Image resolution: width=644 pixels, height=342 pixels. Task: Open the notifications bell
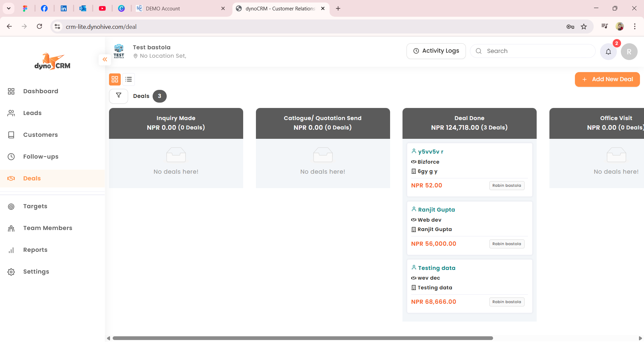(x=608, y=52)
